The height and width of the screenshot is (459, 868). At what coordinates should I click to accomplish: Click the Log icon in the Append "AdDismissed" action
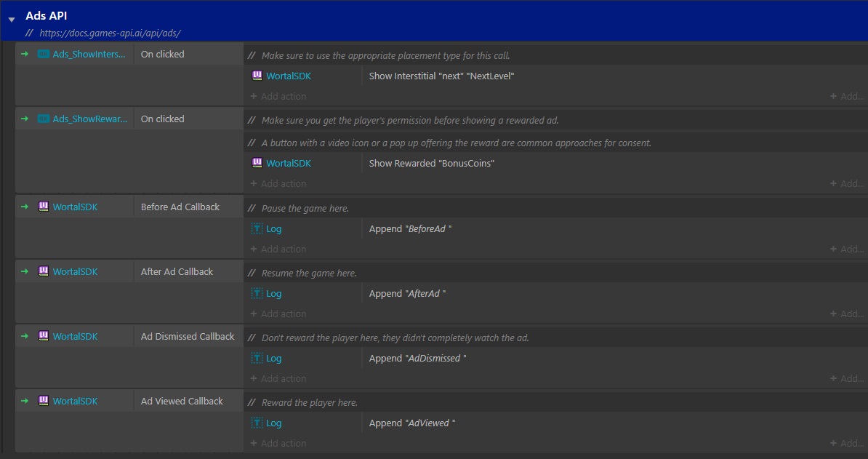point(258,358)
